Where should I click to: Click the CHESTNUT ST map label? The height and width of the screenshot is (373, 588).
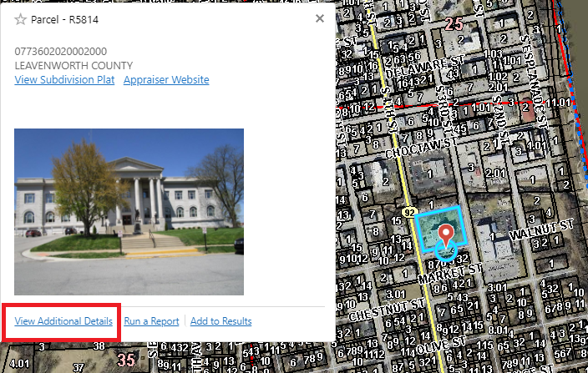coord(387,310)
